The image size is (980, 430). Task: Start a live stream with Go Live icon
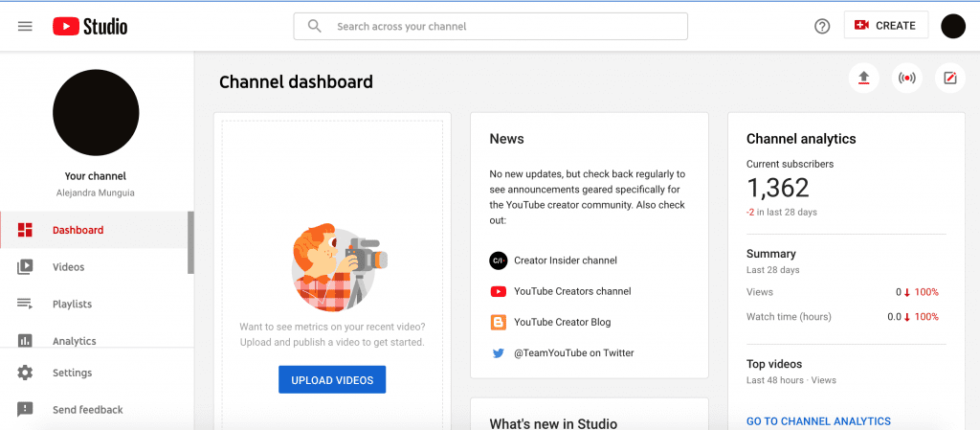906,79
